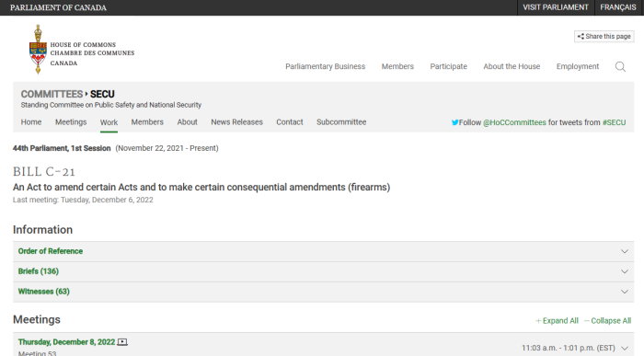Screen dimensions: 644x356
Task: Select the Work tab
Action: 109,122
